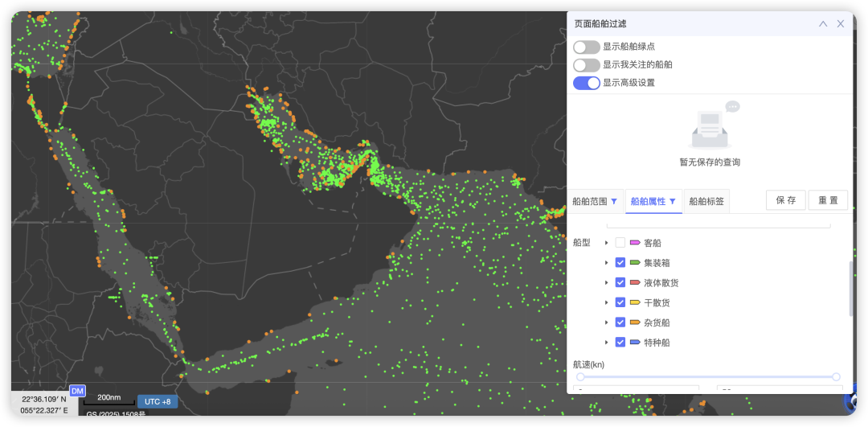Click the filter panel vertical scrollbar
868x427 pixels.
(x=851, y=289)
